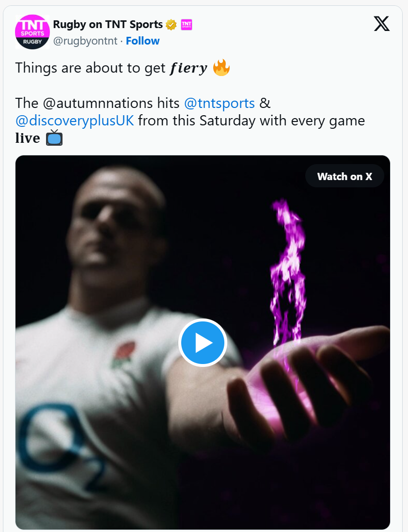The height and width of the screenshot is (532, 408).
Task: Click the television emoji after "live"
Action: [54, 138]
